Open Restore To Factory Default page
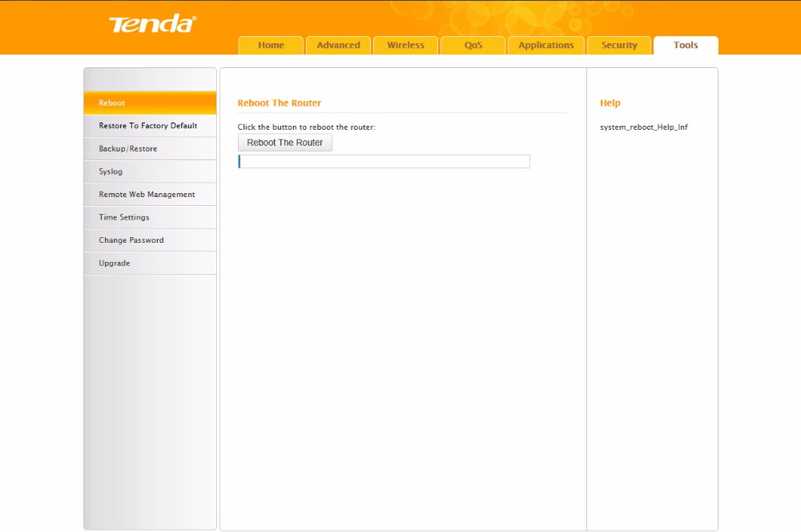 click(x=150, y=126)
